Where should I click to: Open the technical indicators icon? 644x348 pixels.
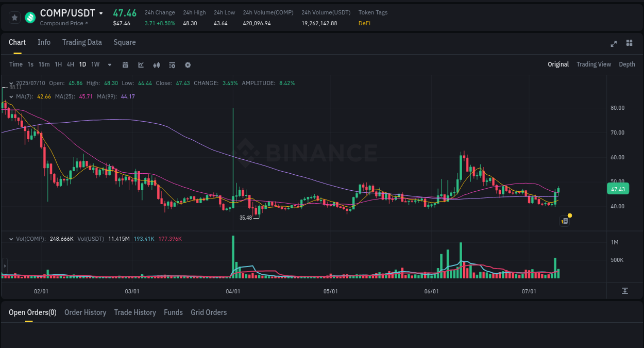156,64
